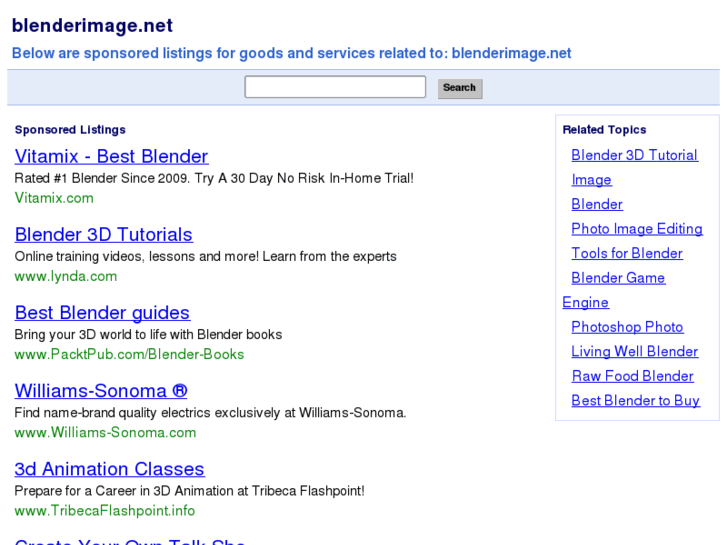Click the Search button

[460, 88]
